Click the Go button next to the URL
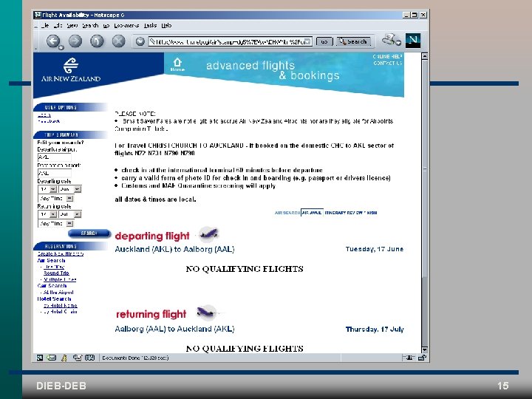The image size is (532, 399). [x=324, y=41]
